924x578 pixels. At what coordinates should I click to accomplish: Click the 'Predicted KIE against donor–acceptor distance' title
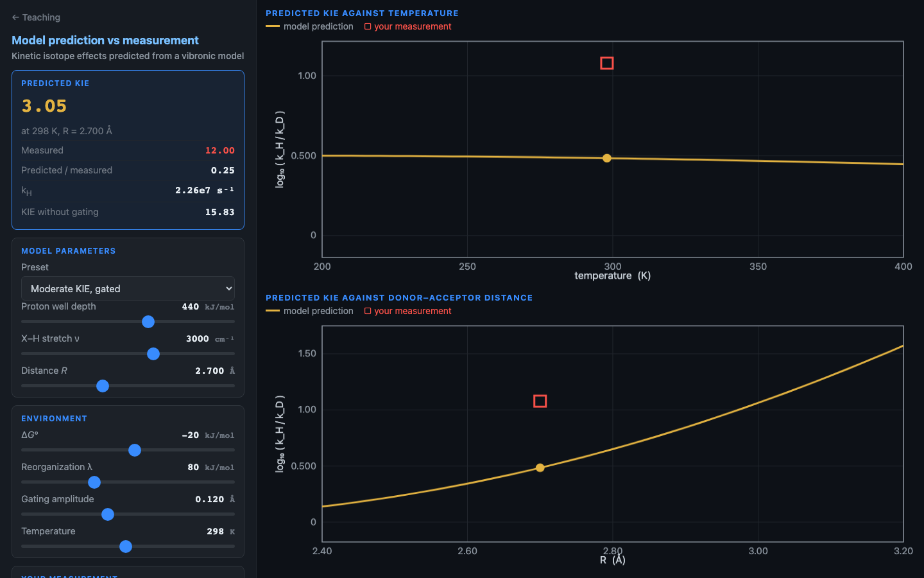399,297
